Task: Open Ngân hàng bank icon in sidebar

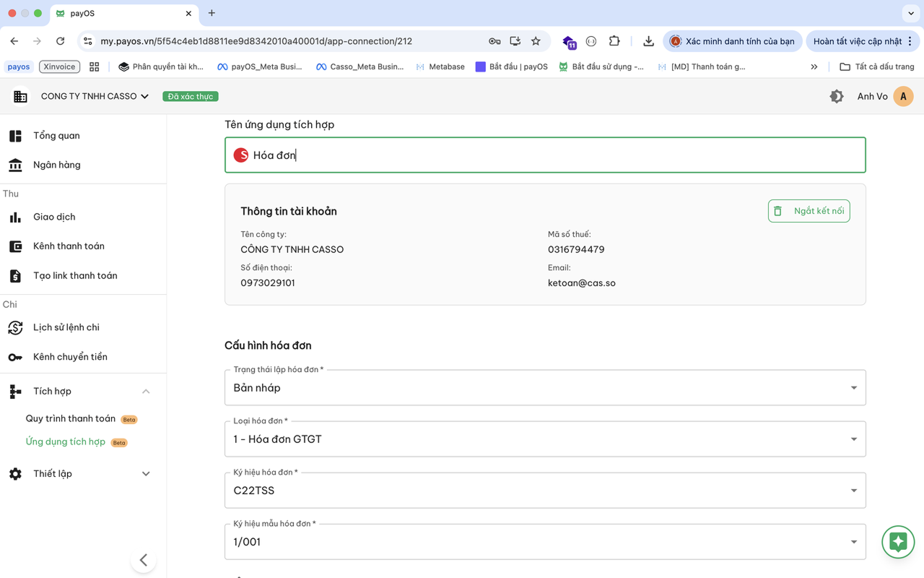Action: pyautogui.click(x=15, y=165)
